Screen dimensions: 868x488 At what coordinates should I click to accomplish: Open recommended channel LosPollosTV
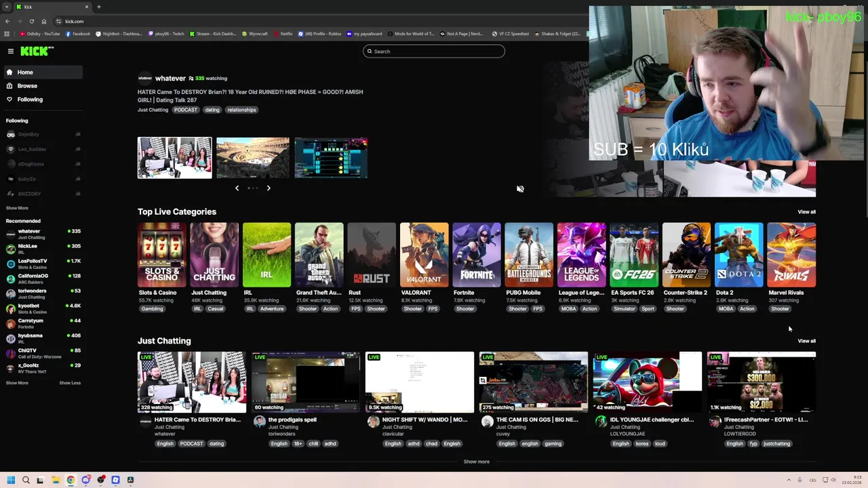click(42, 264)
